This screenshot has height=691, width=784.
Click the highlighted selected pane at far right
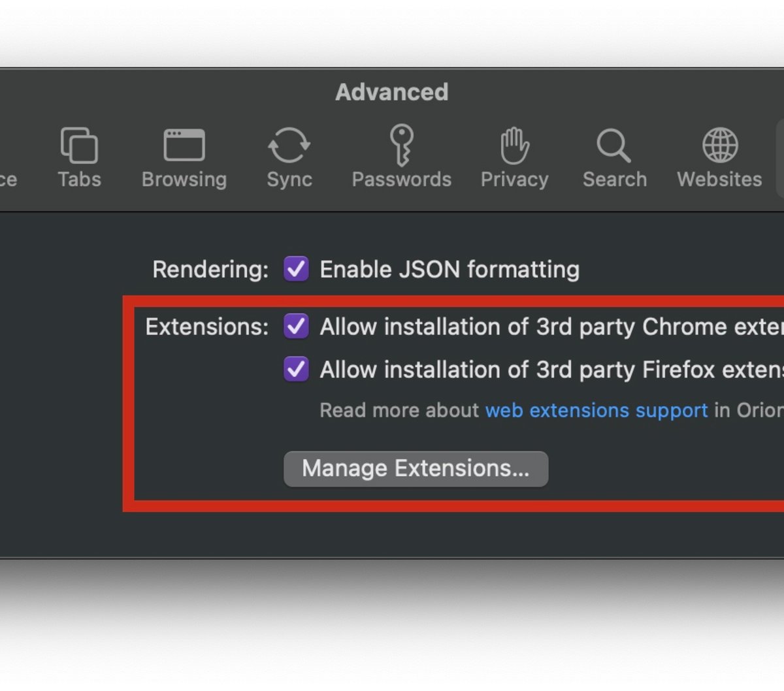pos(781,157)
